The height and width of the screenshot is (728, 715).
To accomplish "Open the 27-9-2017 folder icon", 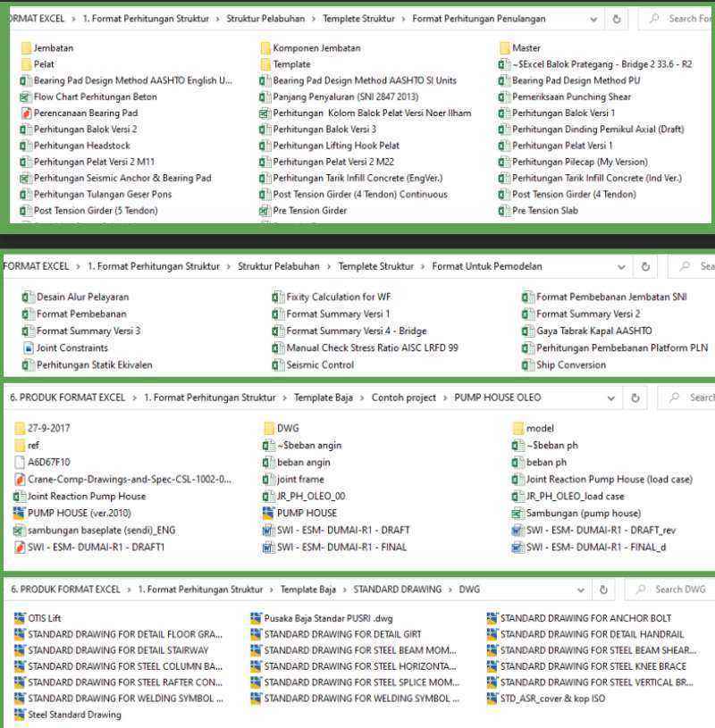I will tap(20, 428).
